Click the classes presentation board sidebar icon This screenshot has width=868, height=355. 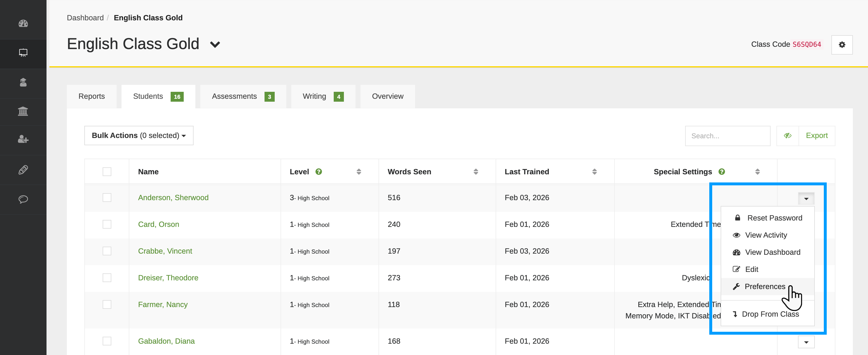pos(23,53)
